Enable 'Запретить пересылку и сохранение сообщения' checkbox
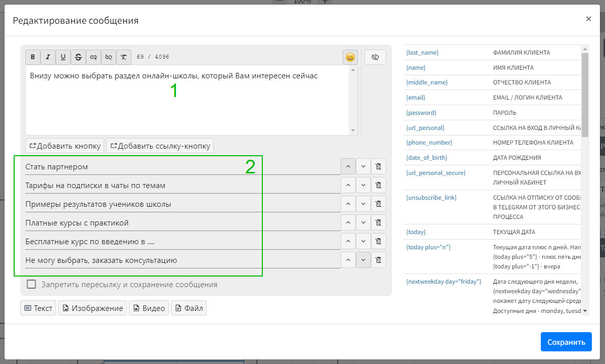The width and height of the screenshot is (605, 364). pos(31,284)
